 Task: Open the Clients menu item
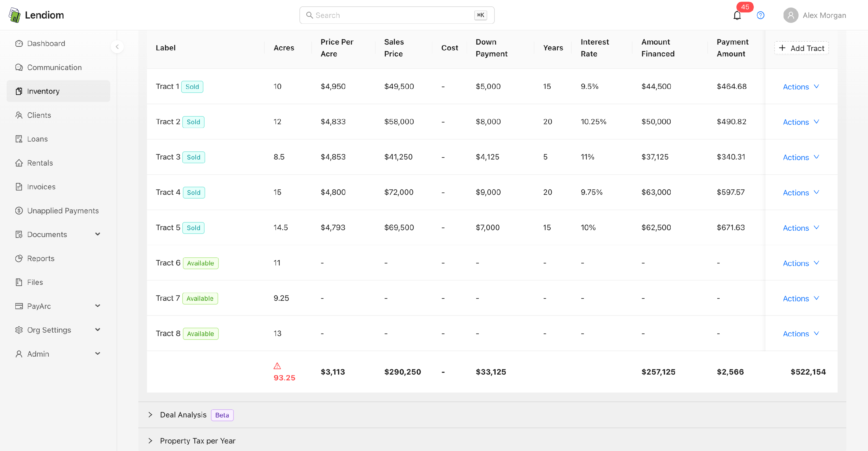click(x=58, y=115)
